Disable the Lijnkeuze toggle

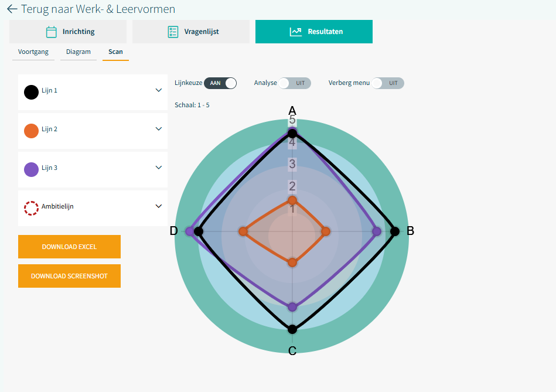pyautogui.click(x=220, y=83)
